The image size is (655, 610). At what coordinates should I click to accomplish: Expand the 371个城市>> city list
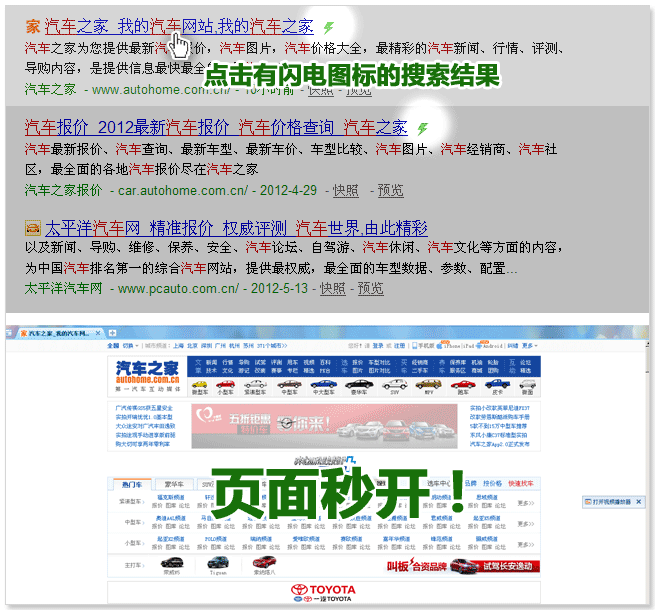272,346
